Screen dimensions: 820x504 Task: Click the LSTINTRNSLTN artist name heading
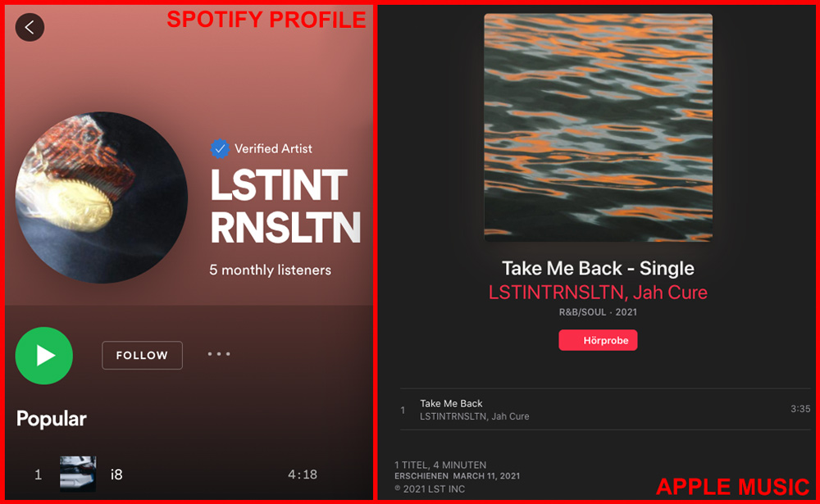(285, 207)
